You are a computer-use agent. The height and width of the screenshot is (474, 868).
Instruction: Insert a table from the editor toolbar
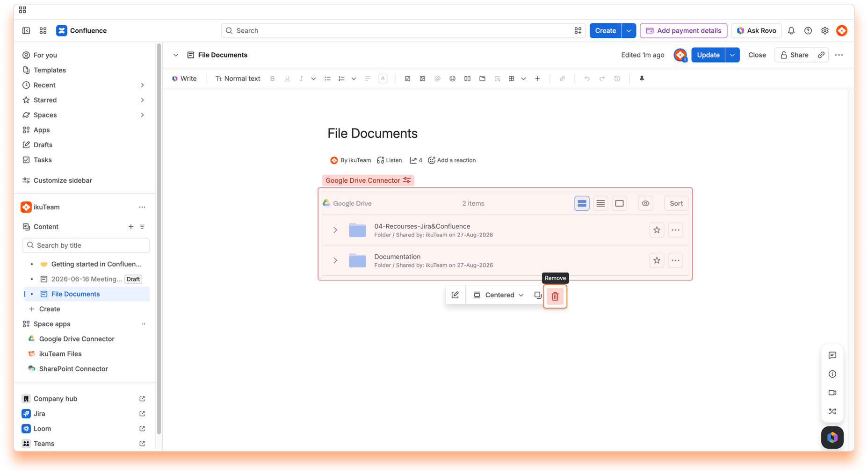[511, 79]
